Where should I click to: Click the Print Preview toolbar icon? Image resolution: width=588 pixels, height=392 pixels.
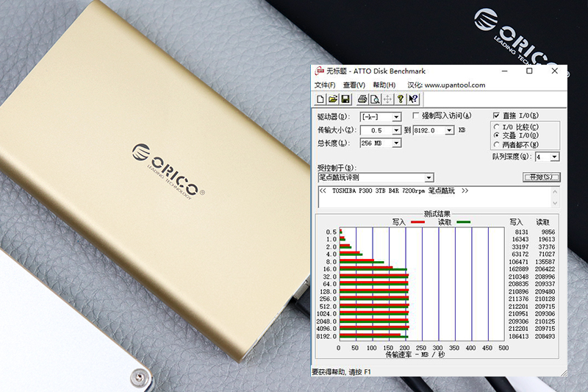[x=375, y=99]
